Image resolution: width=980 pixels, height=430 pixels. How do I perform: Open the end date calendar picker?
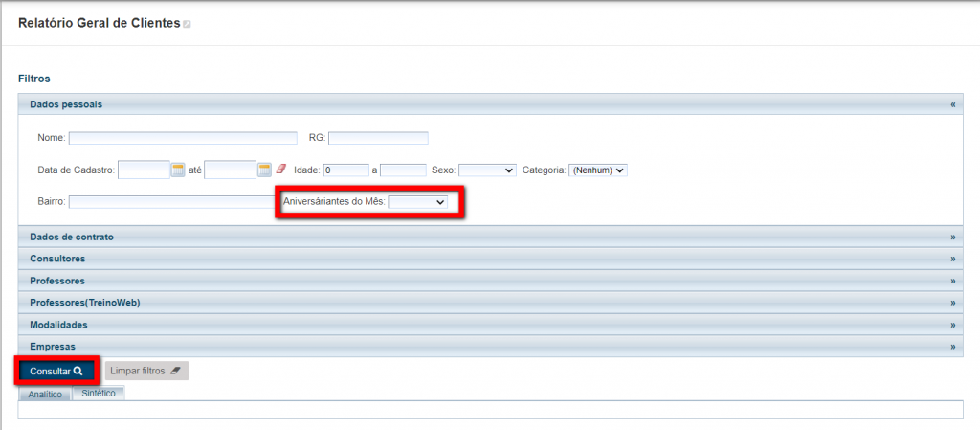click(x=265, y=170)
